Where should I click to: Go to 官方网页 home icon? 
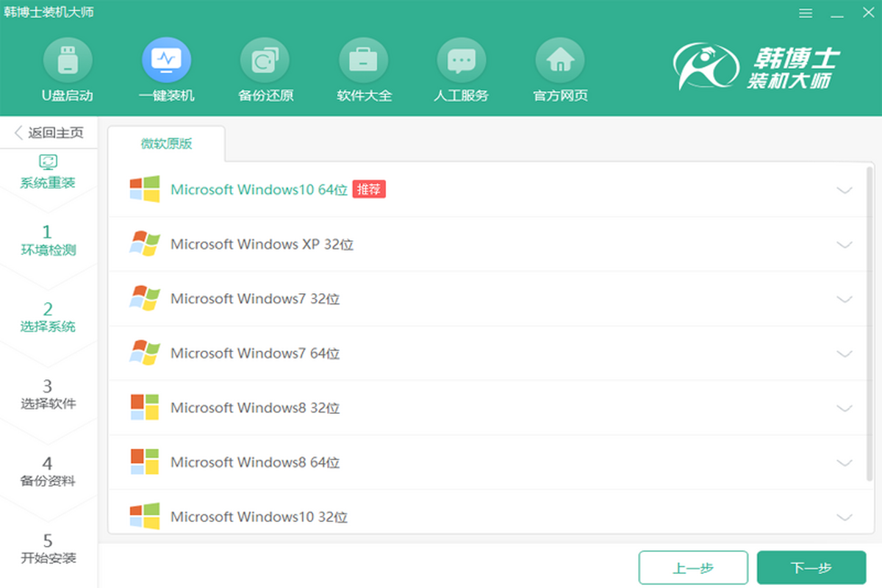pos(560,62)
